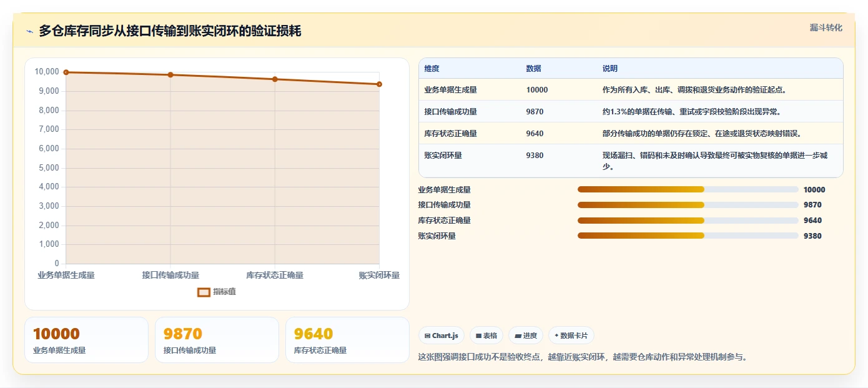The image size is (868, 388).
Task: Click the 进度 chip
Action: coord(526,336)
